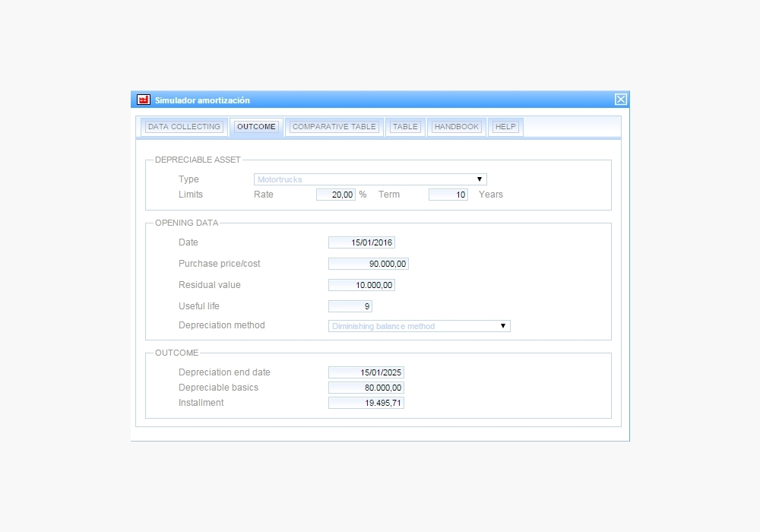Go to the Table tab
Screen dimensions: 760x532
pos(405,127)
